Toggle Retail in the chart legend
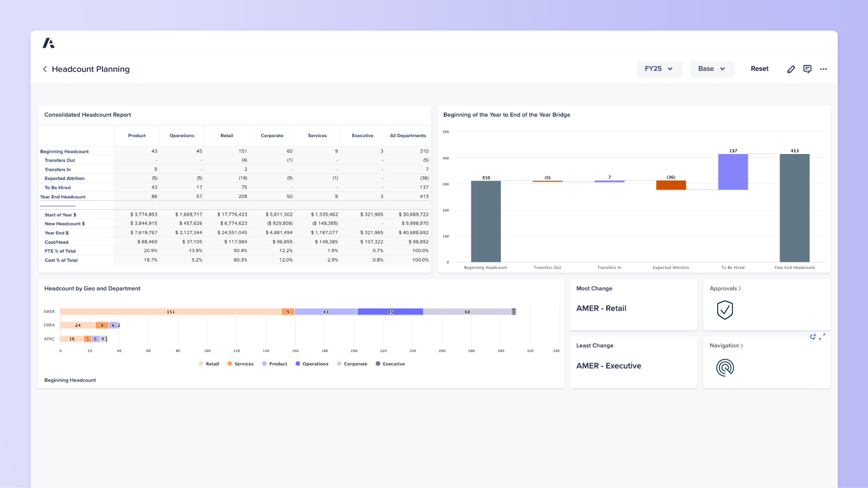 coord(211,364)
